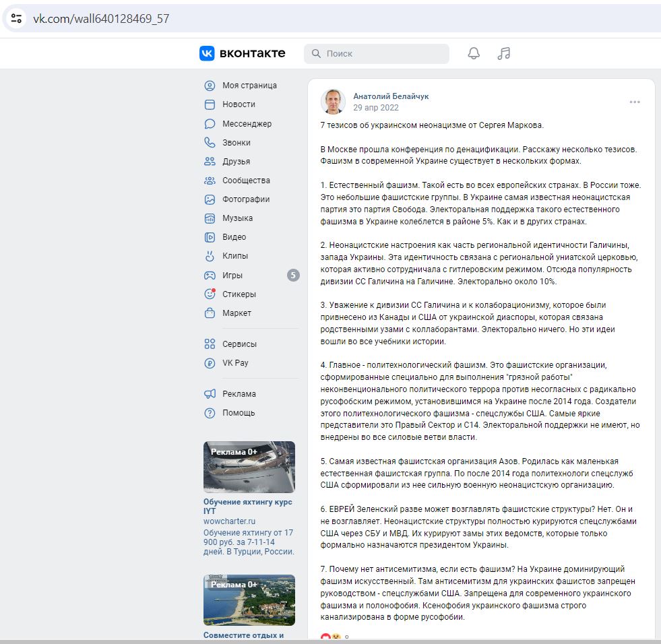Screen dimensions: 661x644
Task: Click the ВКонтакте wordmark
Action: [253, 53]
